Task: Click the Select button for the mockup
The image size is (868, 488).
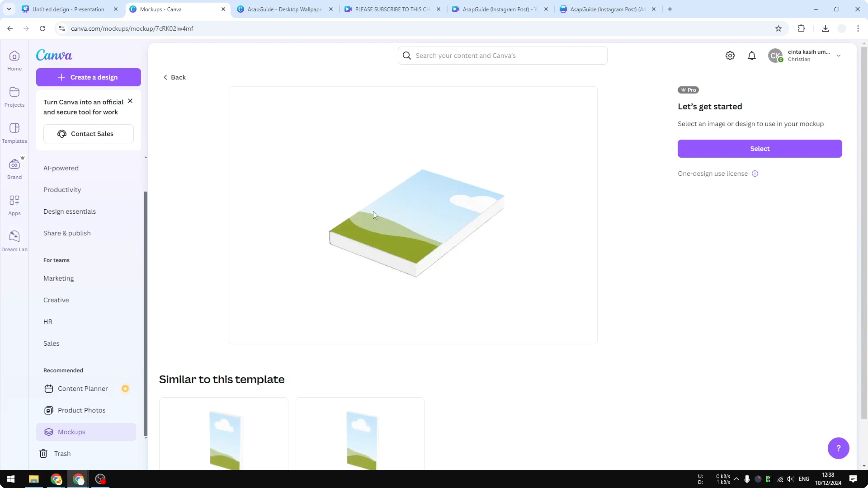Action: point(759,149)
